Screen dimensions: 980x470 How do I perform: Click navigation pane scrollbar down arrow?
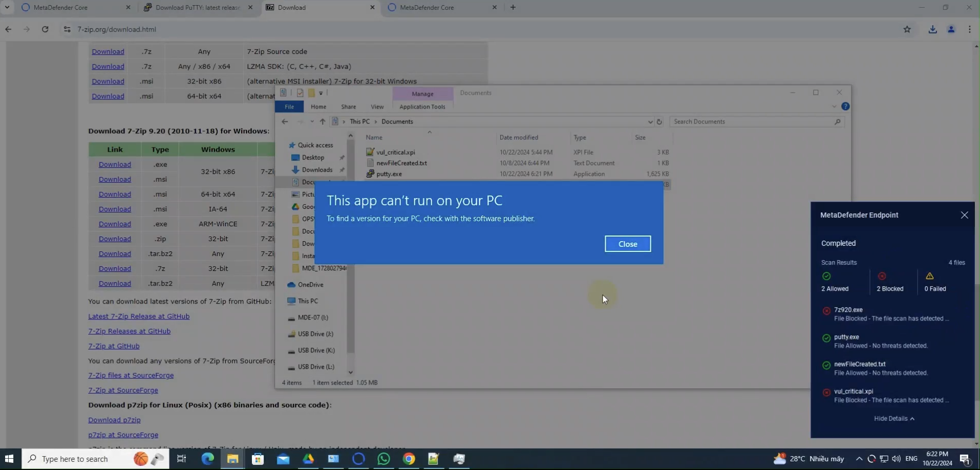[x=350, y=372]
